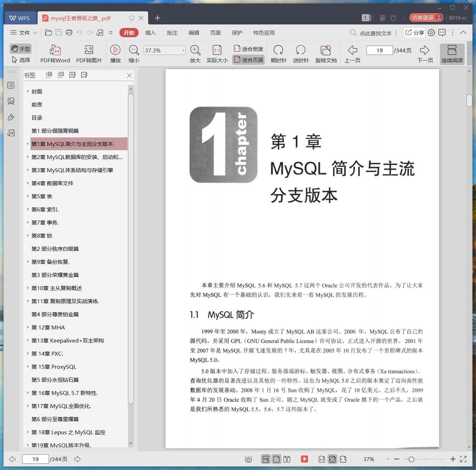
Task: Zoom out with 缩小 icon
Action: click(134, 54)
